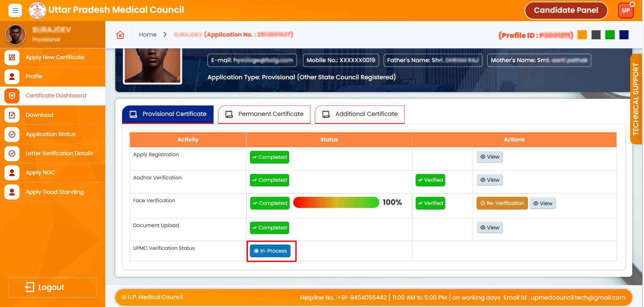
Task: Open the Technical Support side panel
Action: [x=636, y=99]
